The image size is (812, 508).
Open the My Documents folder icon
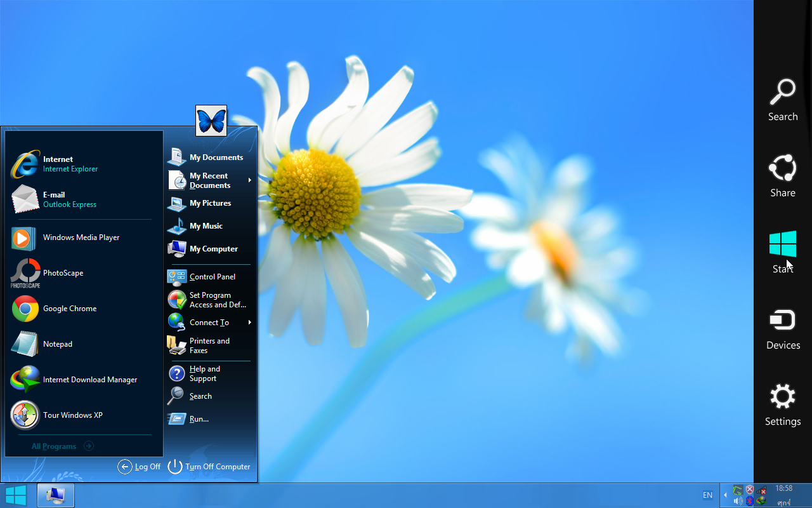pyautogui.click(x=176, y=157)
